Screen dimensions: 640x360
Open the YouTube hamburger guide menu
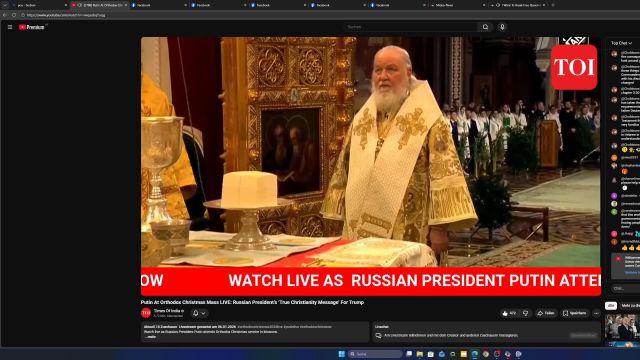pos(10,27)
